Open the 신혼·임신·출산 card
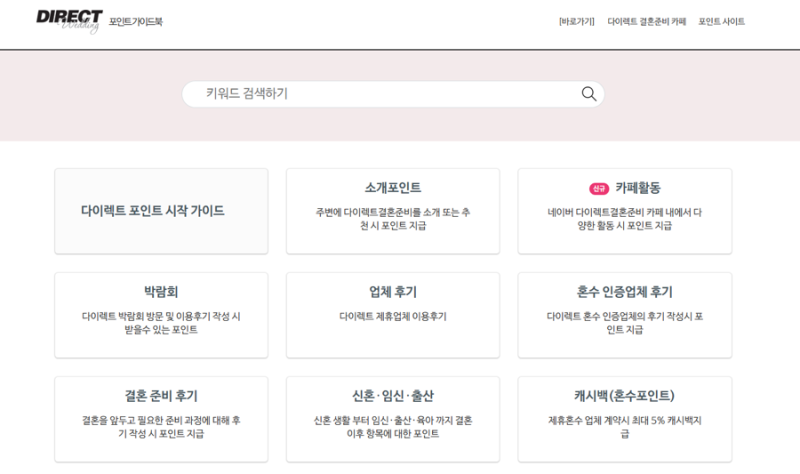The height and width of the screenshot is (474, 800). pyautogui.click(x=393, y=419)
